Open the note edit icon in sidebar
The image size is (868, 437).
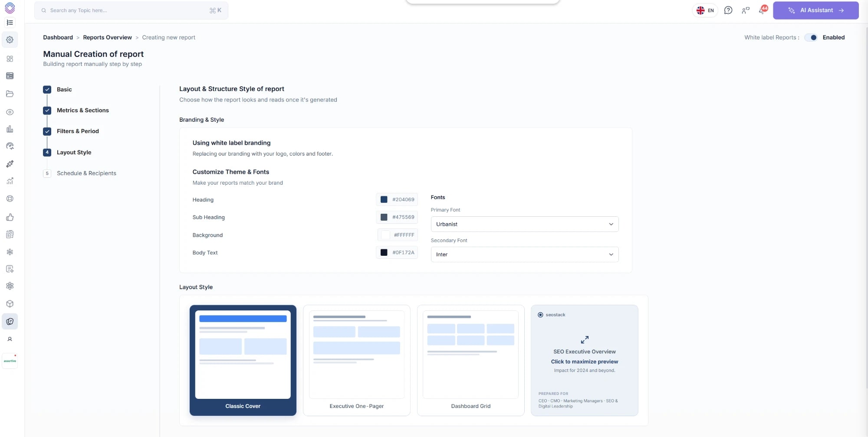point(10,269)
